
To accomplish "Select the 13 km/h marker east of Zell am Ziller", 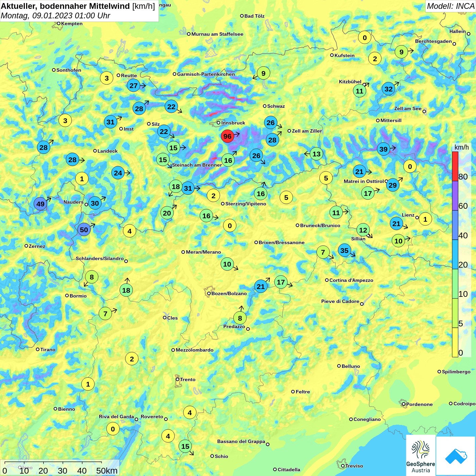I will click(317, 154).
